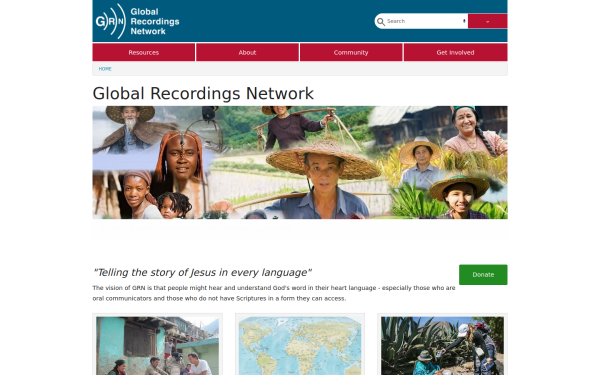Open the village recording scene thumbnail
Viewport: 600px width, 375px height.
coord(157,346)
